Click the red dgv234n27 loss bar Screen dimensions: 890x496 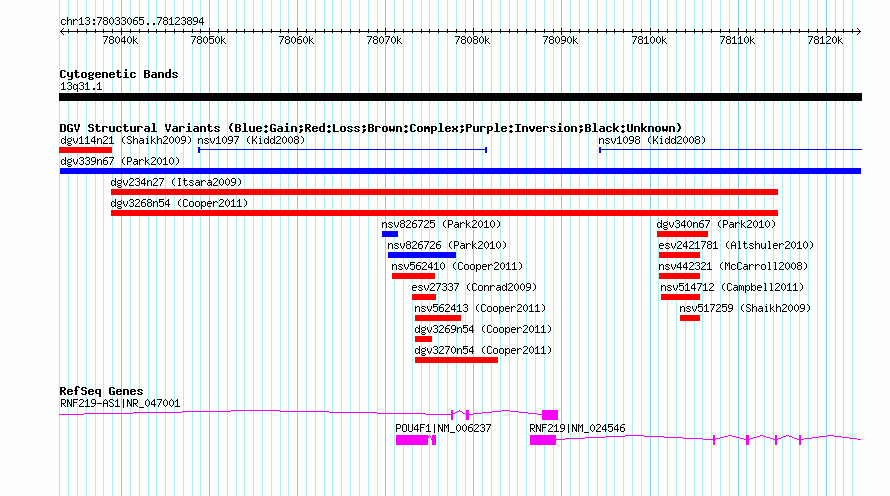pyautogui.click(x=444, y=192)
